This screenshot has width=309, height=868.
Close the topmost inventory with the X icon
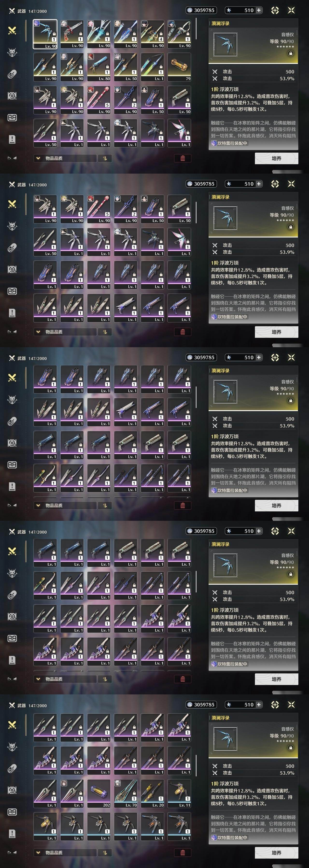pyautogui.click(x=291, y=10)
